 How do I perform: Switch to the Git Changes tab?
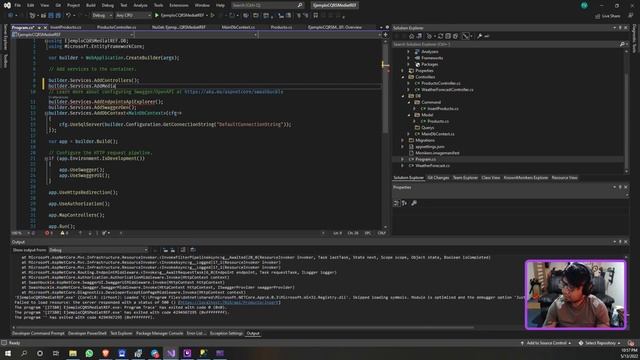point(438,178)
